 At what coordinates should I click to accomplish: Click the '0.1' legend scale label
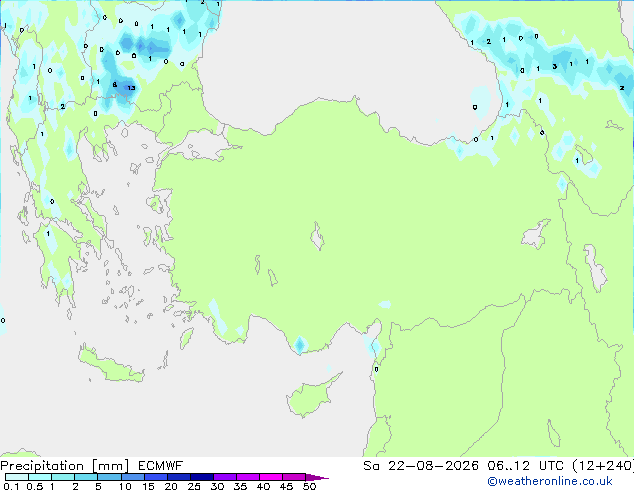[x=11, y=486]
